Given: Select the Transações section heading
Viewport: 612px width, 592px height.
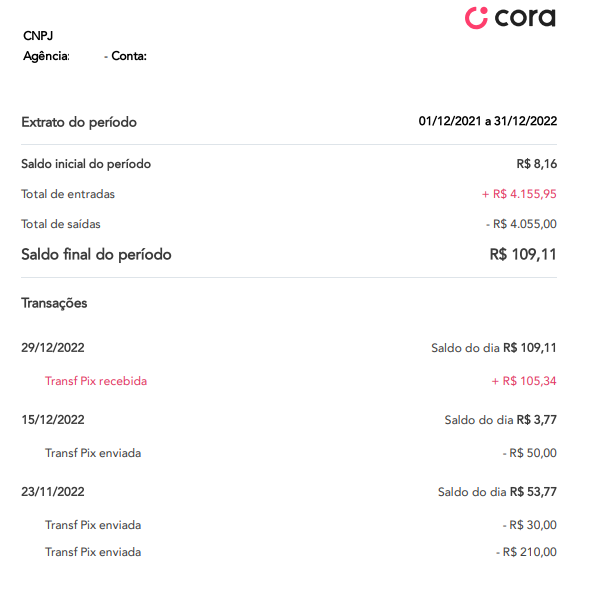Looking at the screenshot, I should pos(54,303).
